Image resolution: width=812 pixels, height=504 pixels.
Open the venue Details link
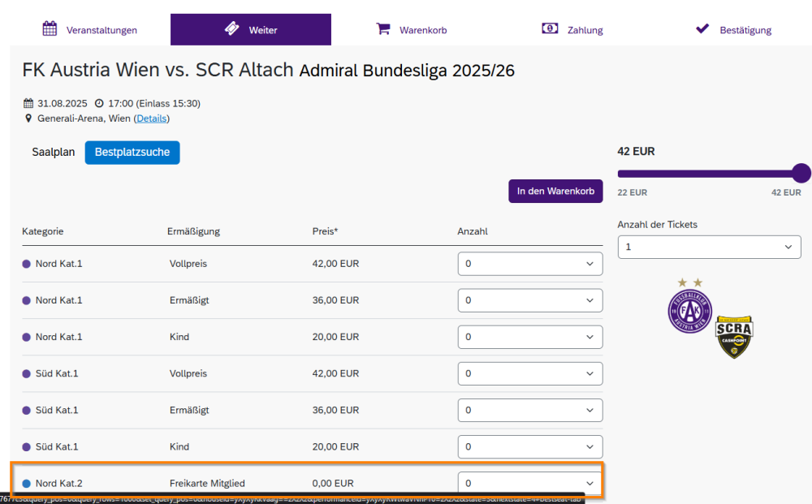(x=152, y=118)
